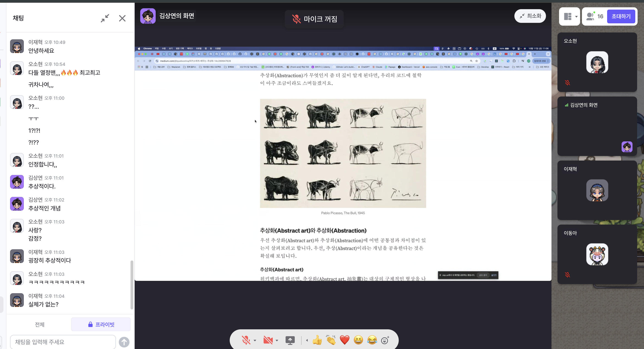Open the Develop bookmark folder in shared Chrome

pos(483,67)
